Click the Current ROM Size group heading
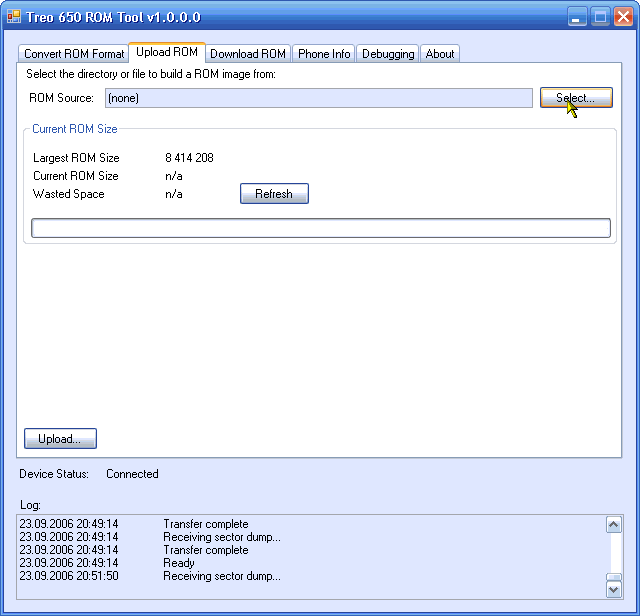The width and height of the screenshot is (640, 616). point(75,129)
